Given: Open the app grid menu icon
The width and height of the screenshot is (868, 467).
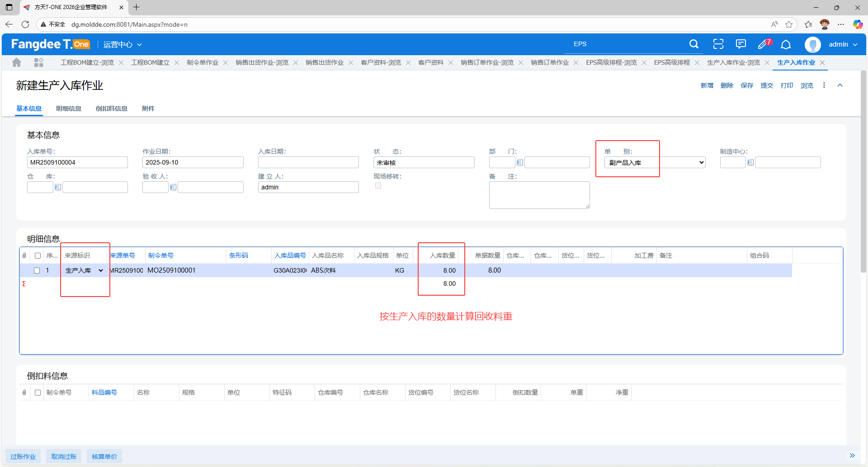Looking at the screenshot, I should point(39,63).
